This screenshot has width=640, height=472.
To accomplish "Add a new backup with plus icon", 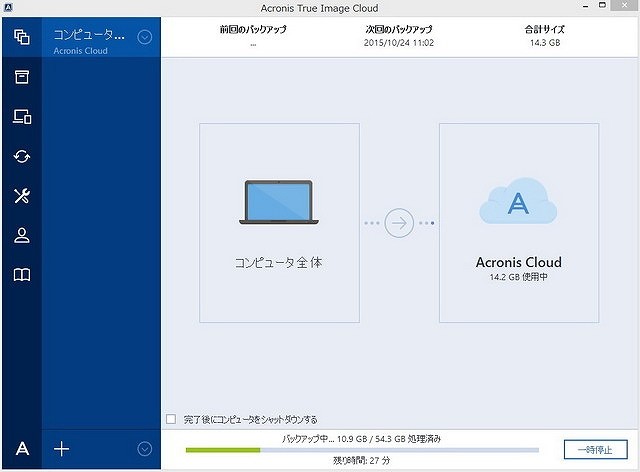I will click(x=61, y=449).
